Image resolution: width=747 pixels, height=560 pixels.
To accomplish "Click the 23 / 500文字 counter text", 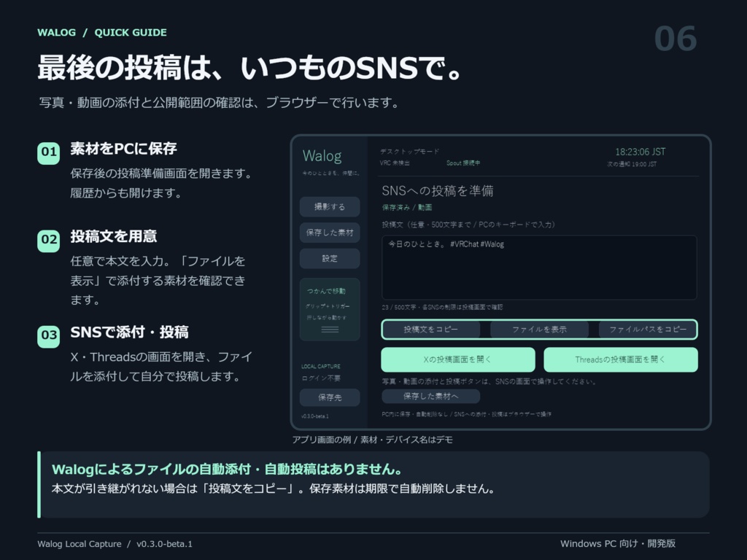I will [442, 307].
